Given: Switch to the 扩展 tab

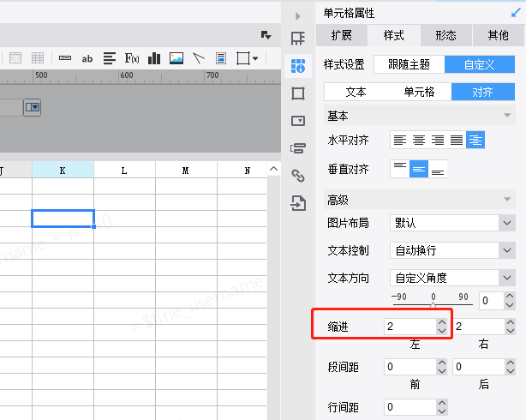Looking at the screenshot, I should [x=342, y=35].
